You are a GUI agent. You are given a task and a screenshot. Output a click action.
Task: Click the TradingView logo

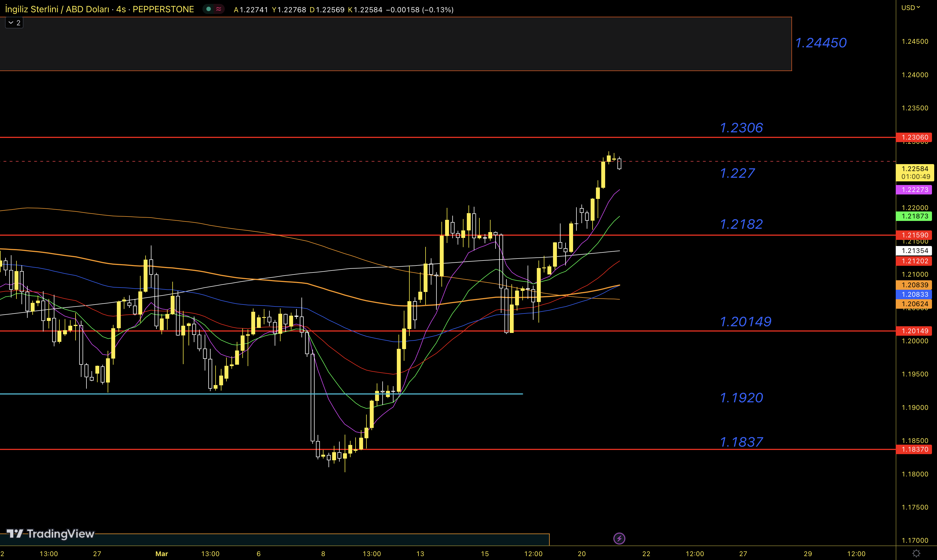50,534
